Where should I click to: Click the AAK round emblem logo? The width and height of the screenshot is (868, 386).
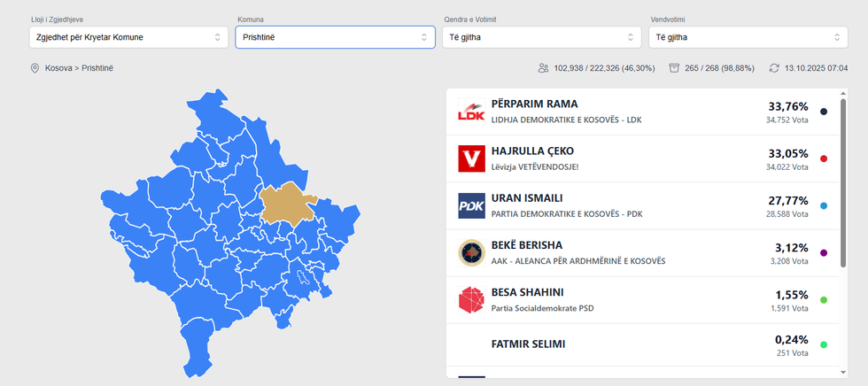click(x=471, y=253)
